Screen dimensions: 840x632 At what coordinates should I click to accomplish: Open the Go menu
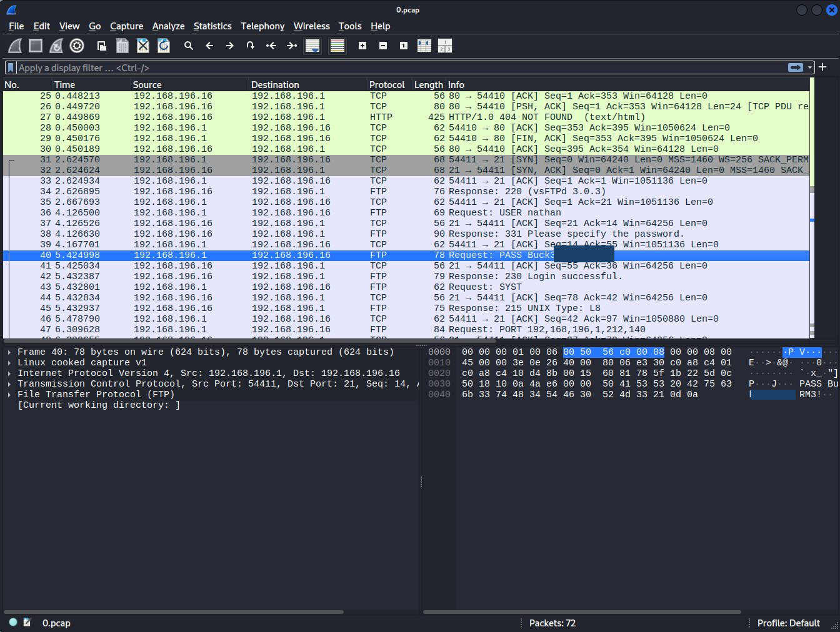click(x=95, y=26)
